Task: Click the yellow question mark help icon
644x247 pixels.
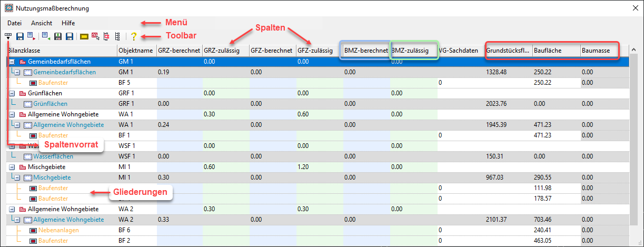Action: 134,36
